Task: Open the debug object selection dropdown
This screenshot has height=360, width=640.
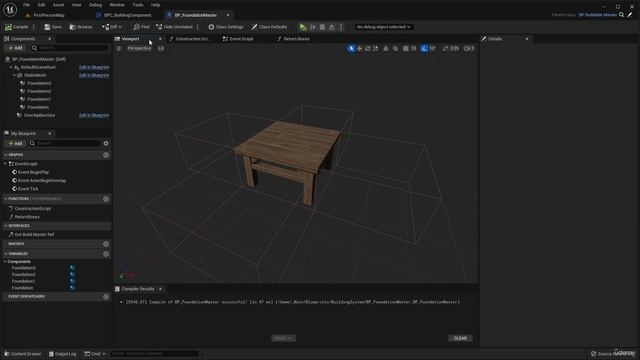Action: coord(383,27)
